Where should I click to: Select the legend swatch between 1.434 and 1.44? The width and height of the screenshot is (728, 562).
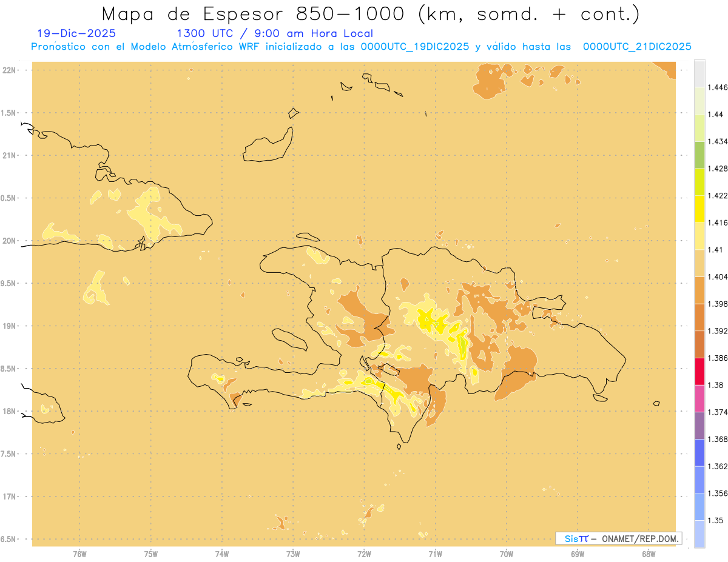tap(699, 127)
